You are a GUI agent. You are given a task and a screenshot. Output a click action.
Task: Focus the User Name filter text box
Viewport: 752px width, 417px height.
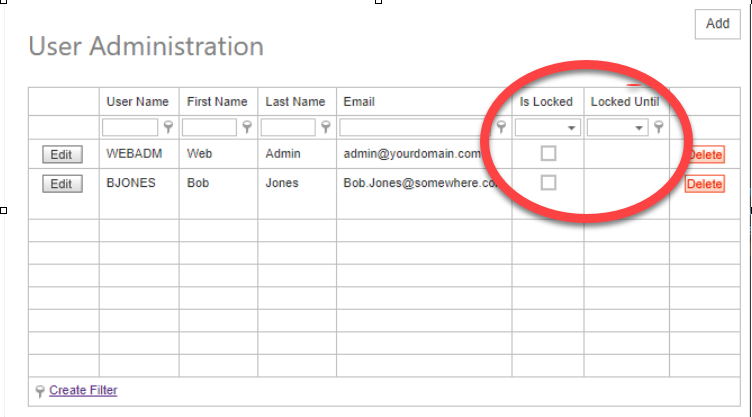[130, 127]
